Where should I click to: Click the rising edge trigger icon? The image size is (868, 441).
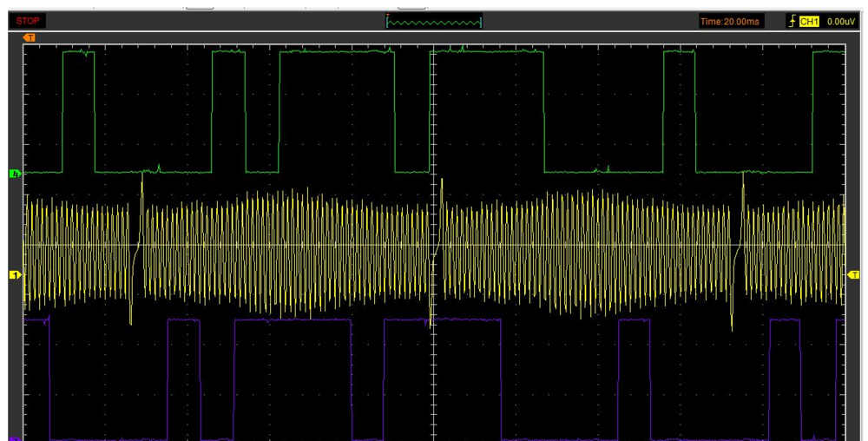click(x=791, y=21)
